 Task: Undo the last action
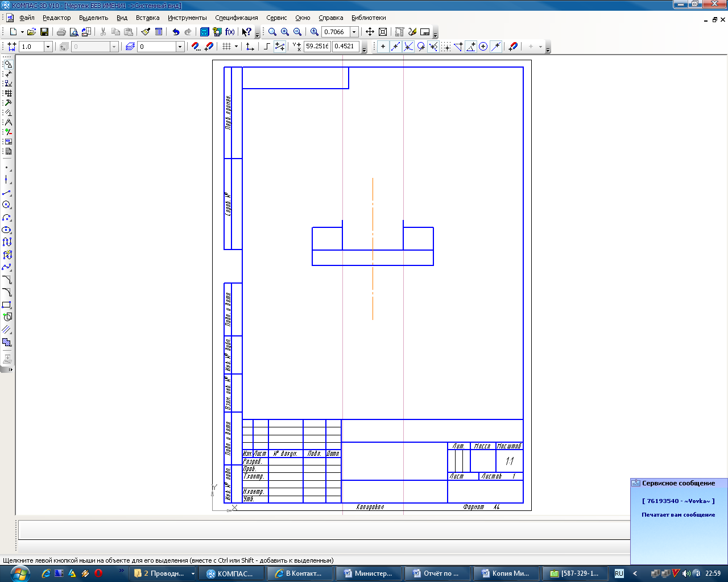click(176, 32)
